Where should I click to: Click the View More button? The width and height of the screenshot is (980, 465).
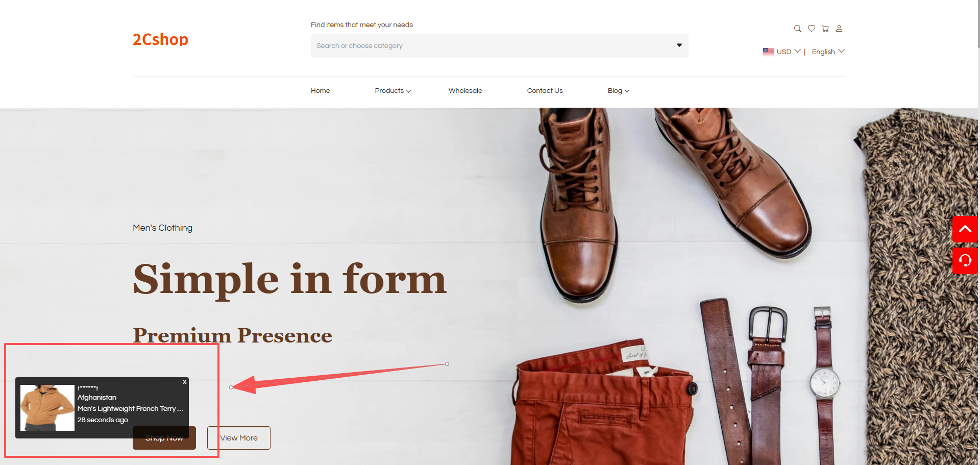(x=239, y=438)
